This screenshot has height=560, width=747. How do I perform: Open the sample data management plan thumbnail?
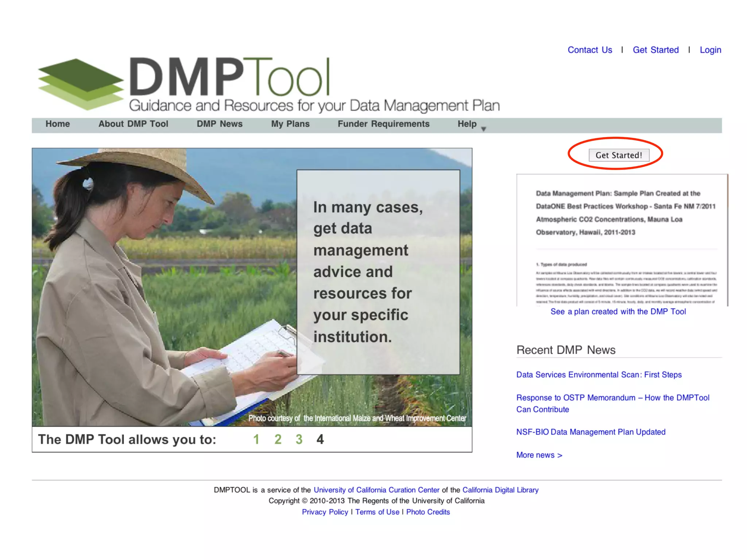pos(622,241)
